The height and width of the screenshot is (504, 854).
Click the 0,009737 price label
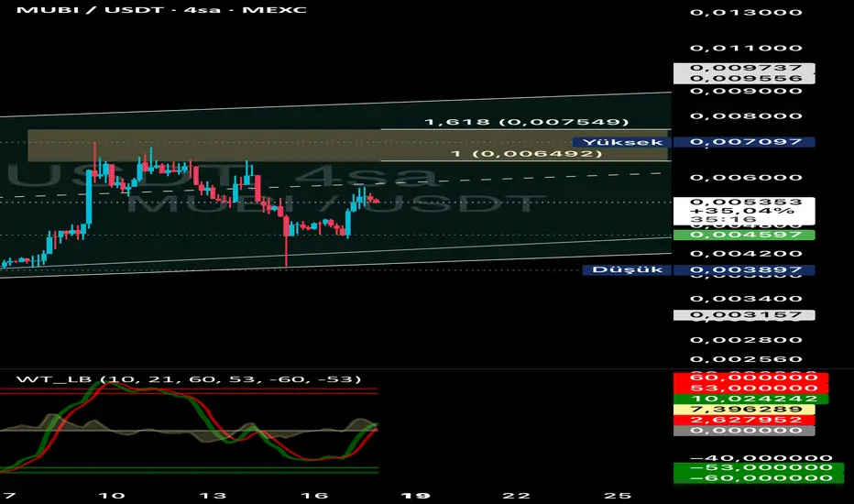point(744,68)
